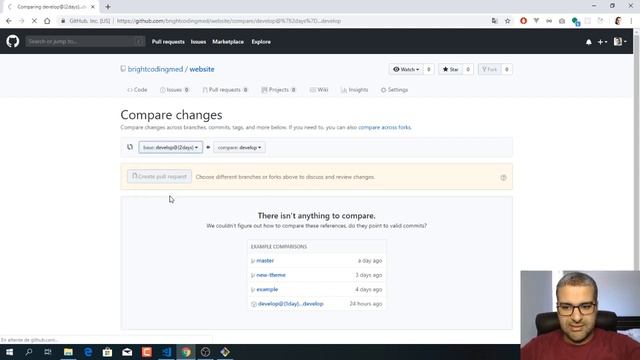Click the browser forward arrow
640x360 pixels.
tap(21, 21)
